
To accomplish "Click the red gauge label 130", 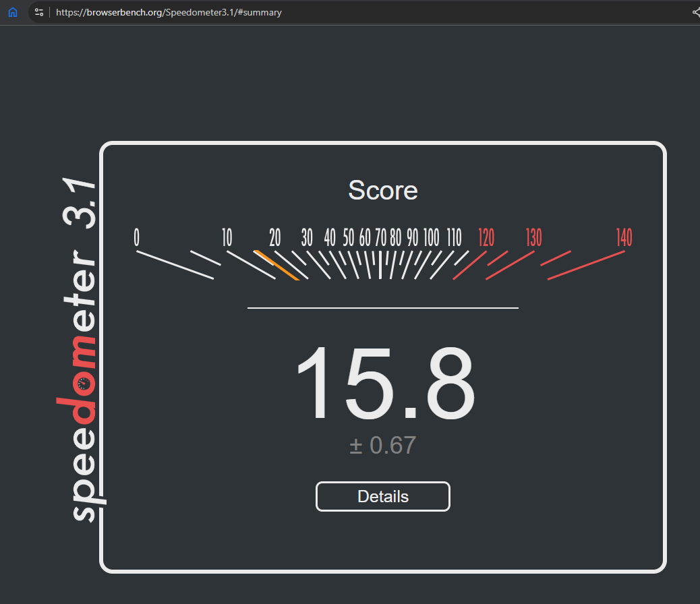I will click(x=533, y=237).
